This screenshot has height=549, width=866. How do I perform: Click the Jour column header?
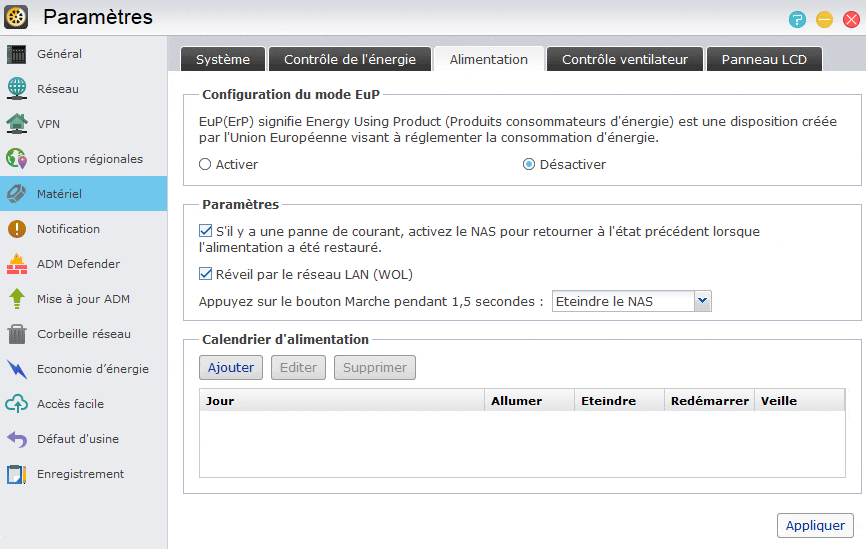(342, 400)
